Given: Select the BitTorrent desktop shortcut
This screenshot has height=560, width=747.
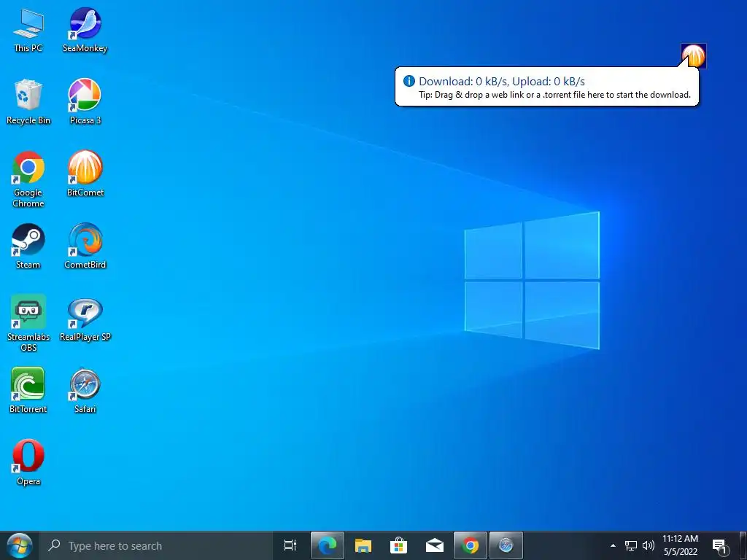Looking at the screenshot, I should click(28, 391).
